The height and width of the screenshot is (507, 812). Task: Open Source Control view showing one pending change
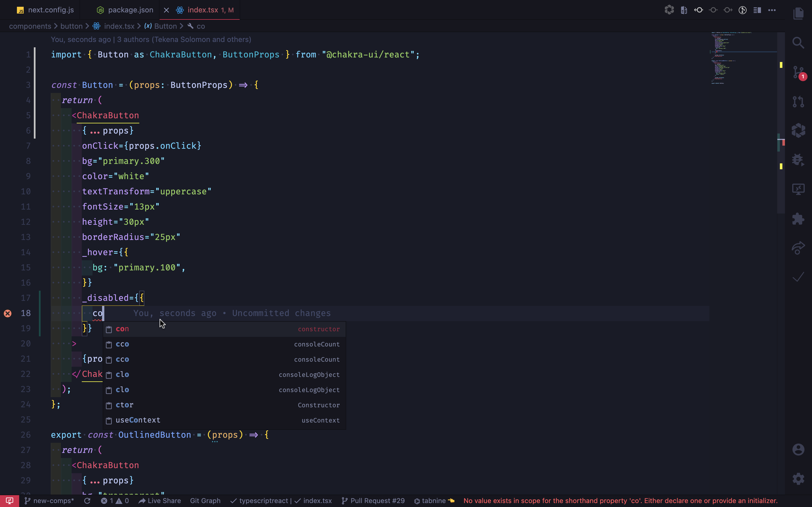click(x=798, y=72)
